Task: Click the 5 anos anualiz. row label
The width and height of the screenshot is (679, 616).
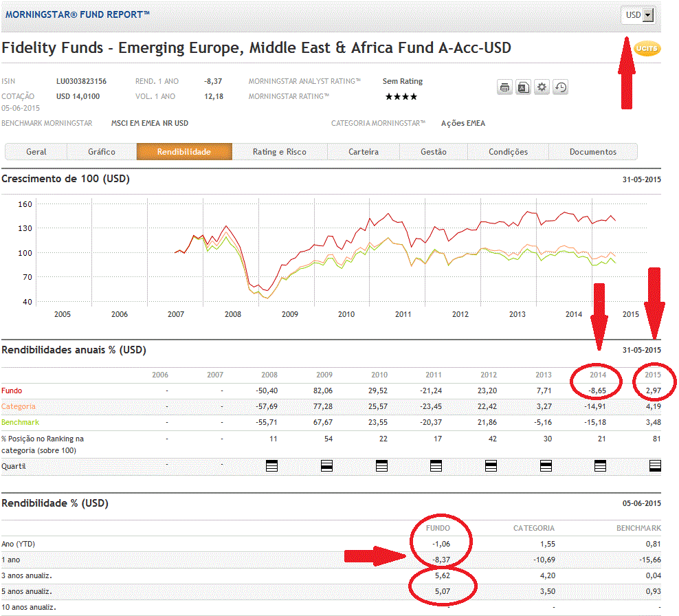Action: [27, 591]
